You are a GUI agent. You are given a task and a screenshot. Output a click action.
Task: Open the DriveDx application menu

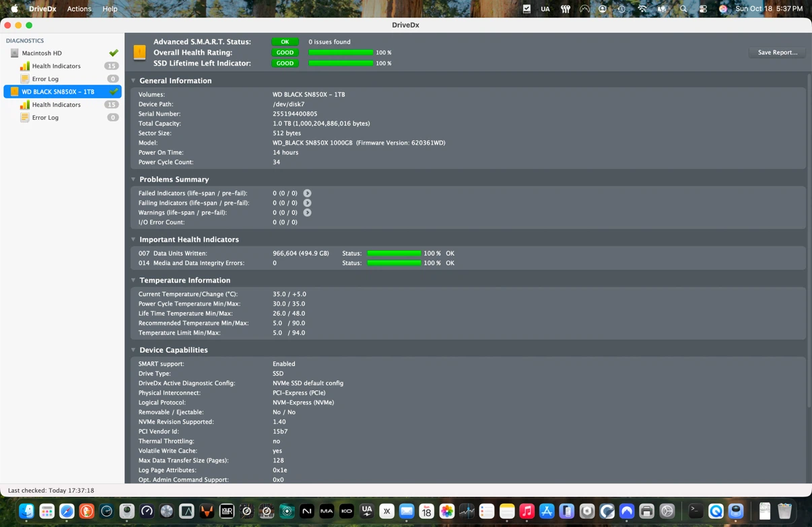(x=42, y=9)
